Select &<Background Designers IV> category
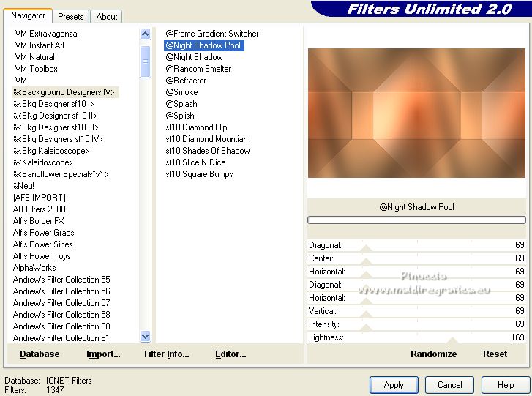532x396 pixels. click(x=65, y=92)
